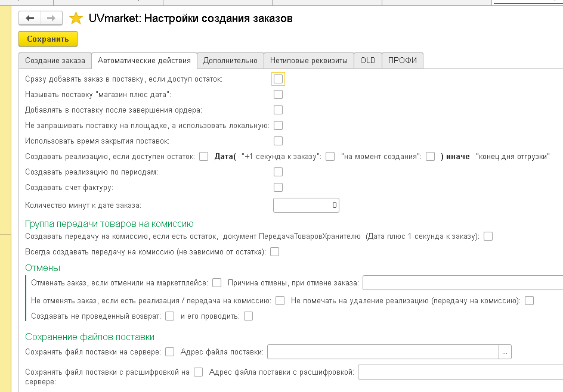The image size is (563, 392).
Task: Check Создавать реализацию по периодам
Action: tap(279, 172)
